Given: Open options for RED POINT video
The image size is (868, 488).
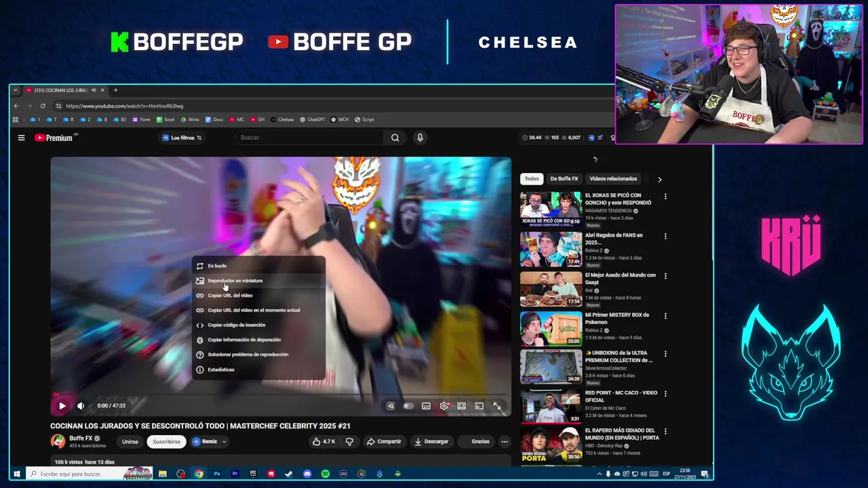Looking at the screenshot, I should 665,394.
